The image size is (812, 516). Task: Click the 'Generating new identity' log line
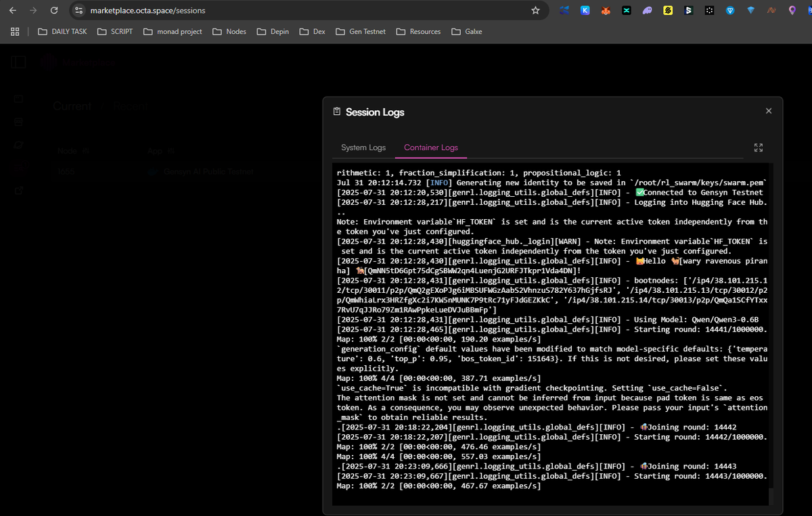[x=551, y=183]
